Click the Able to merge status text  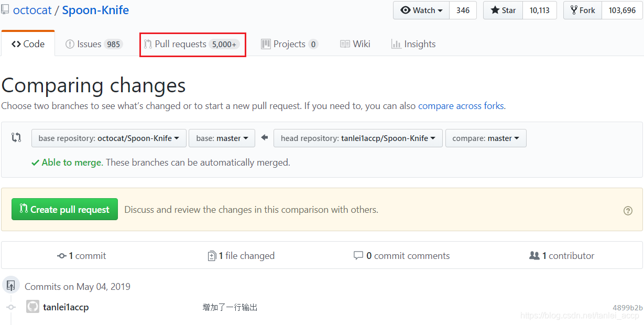[71, 162]
